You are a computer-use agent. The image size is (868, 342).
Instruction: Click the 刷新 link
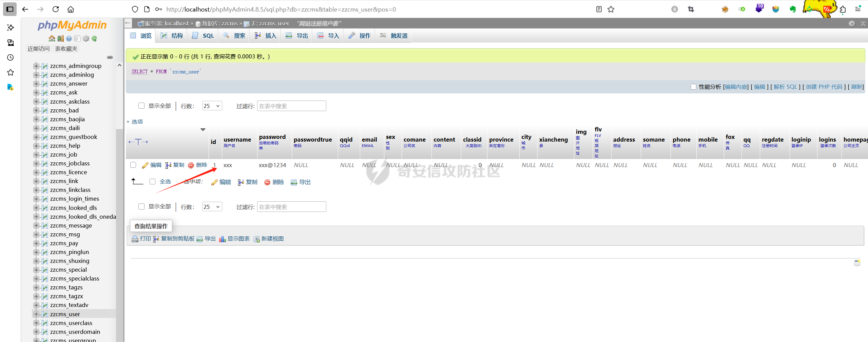[x=856, y=87]
